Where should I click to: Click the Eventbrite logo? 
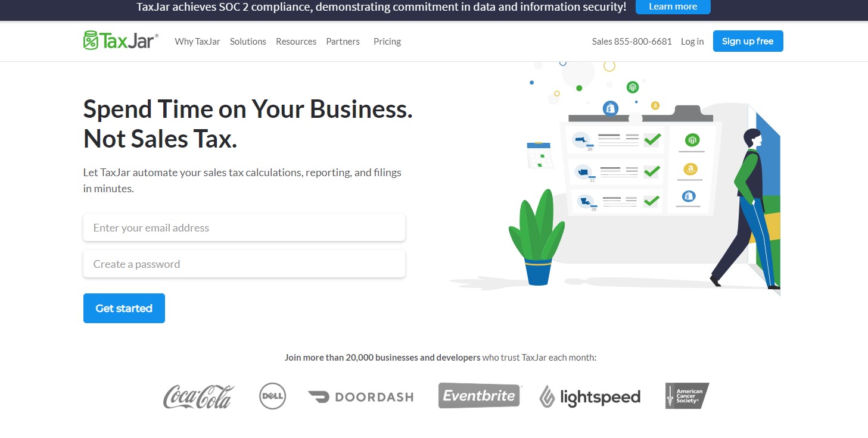[480, 396]
